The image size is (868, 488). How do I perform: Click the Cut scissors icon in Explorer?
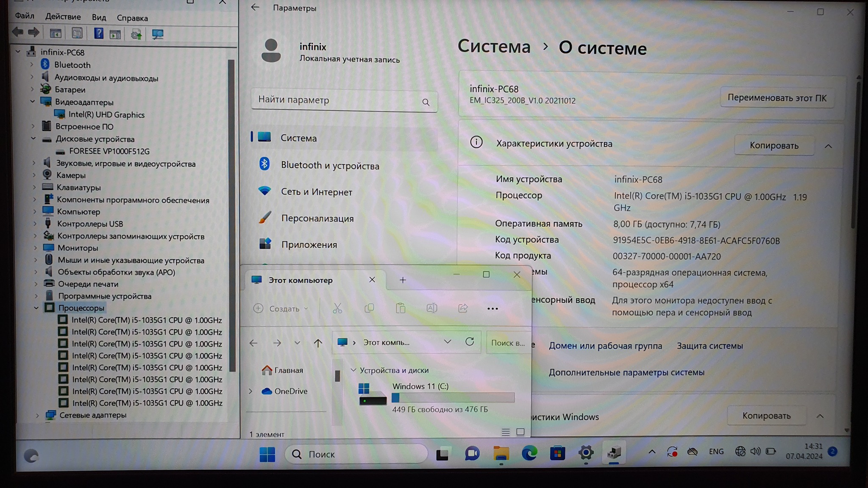pos(337,308)
